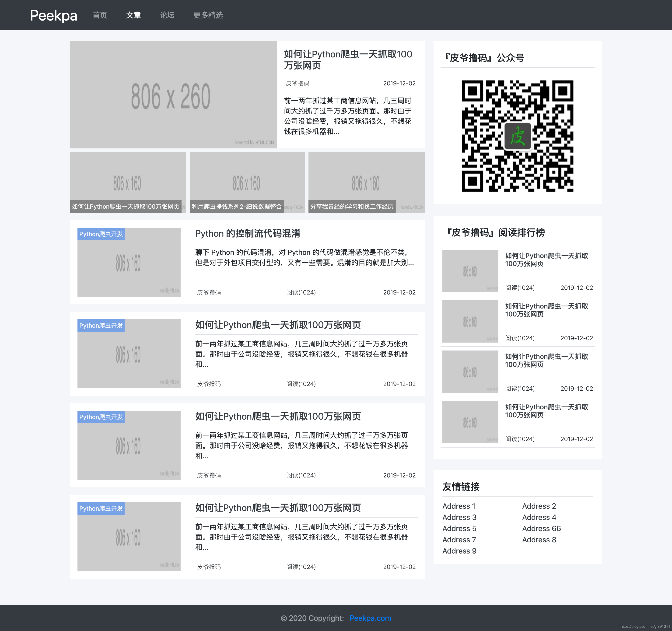Open Address 1 friend link
This screenshot has height=631, width=672.
[459, 506]
